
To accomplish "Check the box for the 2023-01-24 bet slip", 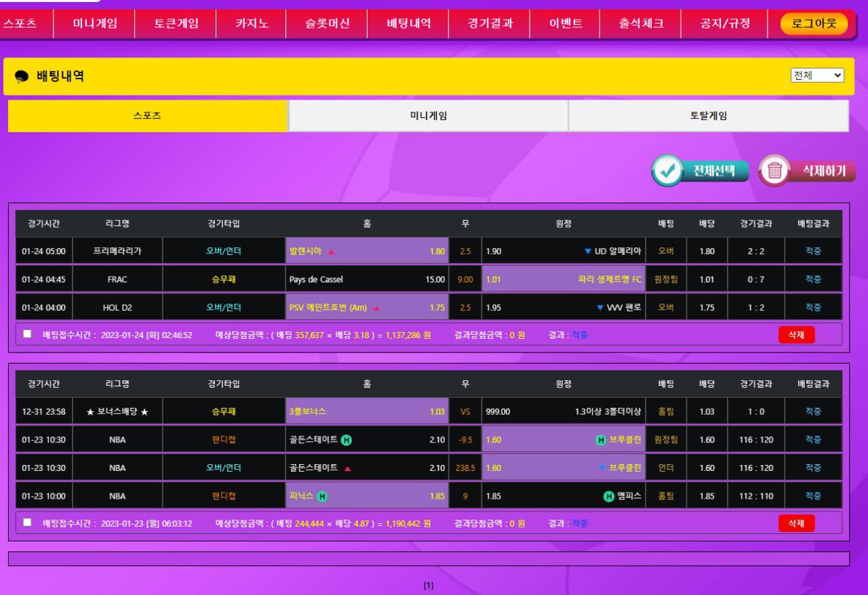I will (27, 334).
